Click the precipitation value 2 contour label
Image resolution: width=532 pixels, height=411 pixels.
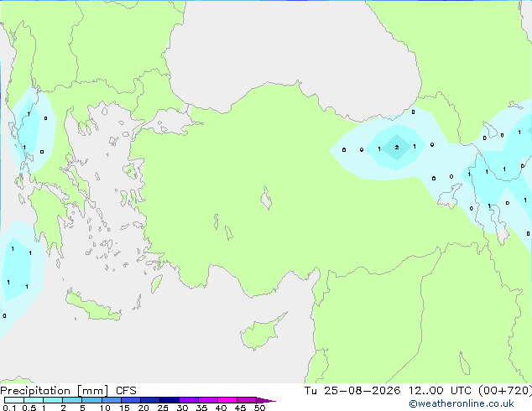coord(397,147)
